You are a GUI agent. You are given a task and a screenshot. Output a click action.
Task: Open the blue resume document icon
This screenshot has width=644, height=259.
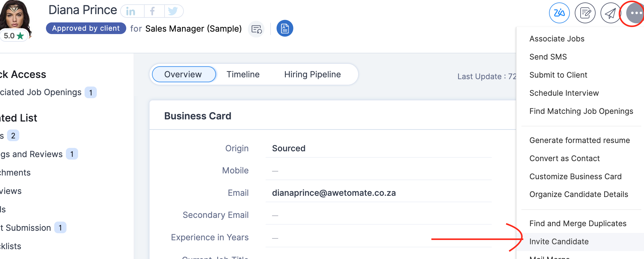[285, 29]
